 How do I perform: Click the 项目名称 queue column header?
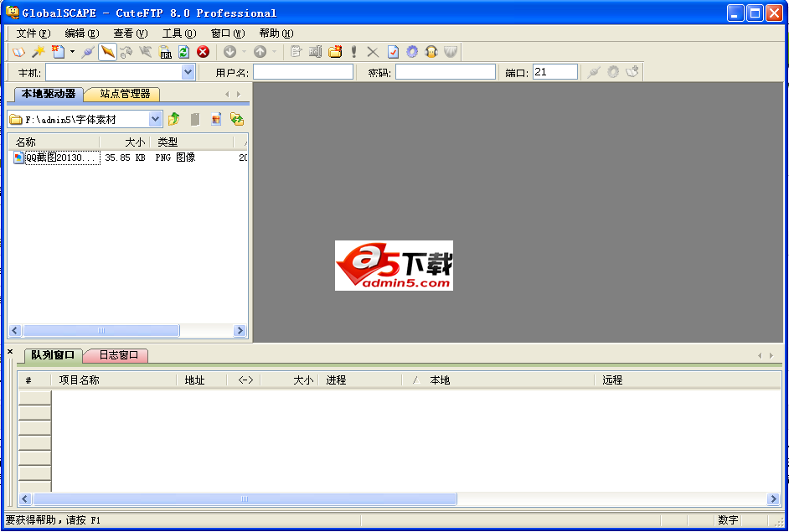pyautogui.click(x=114, y=380)
